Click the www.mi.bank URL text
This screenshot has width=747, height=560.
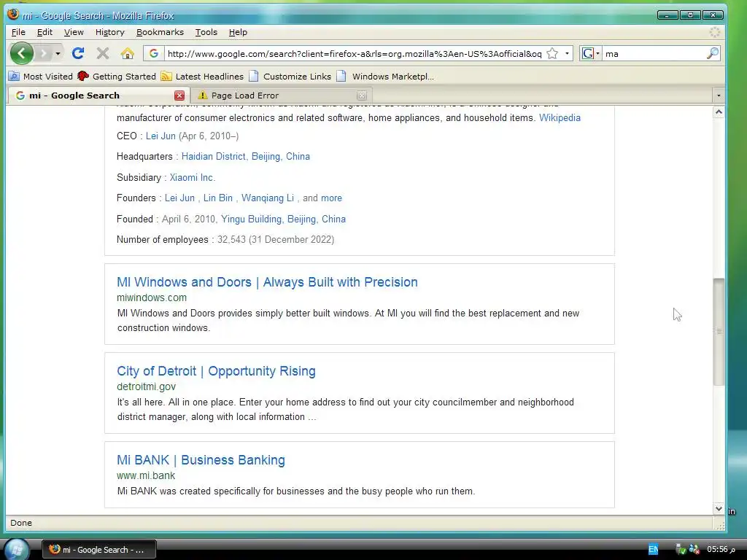coord(146,475)
